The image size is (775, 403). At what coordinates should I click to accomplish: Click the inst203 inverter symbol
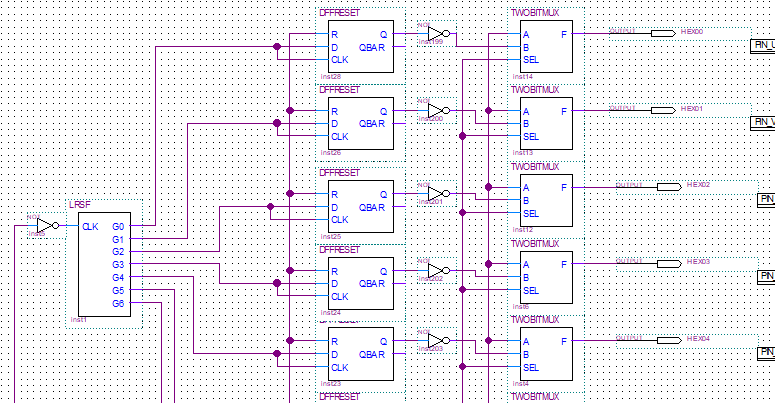point(437,341)
